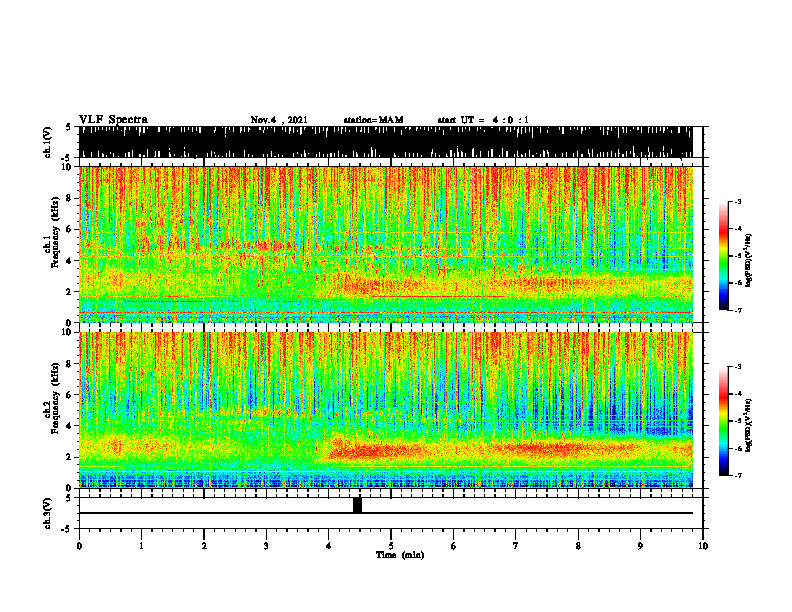Image resolution: width=792 pixels, height=612 pixels.
Task: Click the "6" kHz tick on ch.2 frequency axis
Action: tap(69, 394)
